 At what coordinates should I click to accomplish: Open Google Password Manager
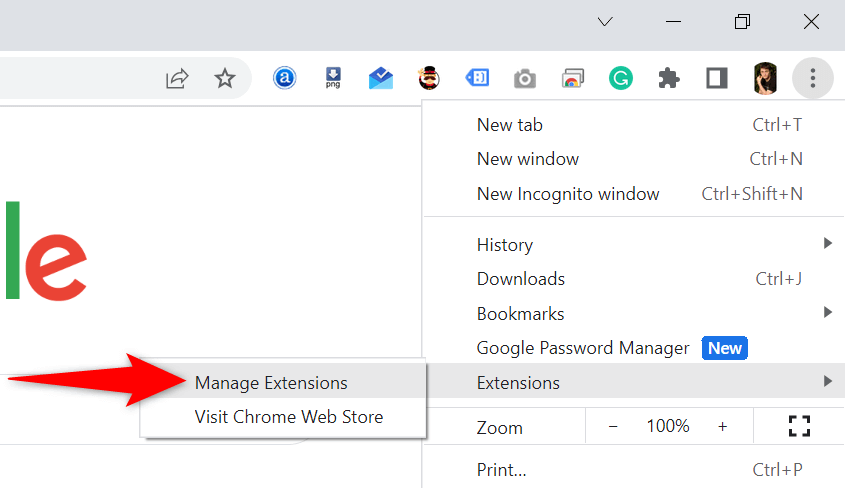(583, 348)
